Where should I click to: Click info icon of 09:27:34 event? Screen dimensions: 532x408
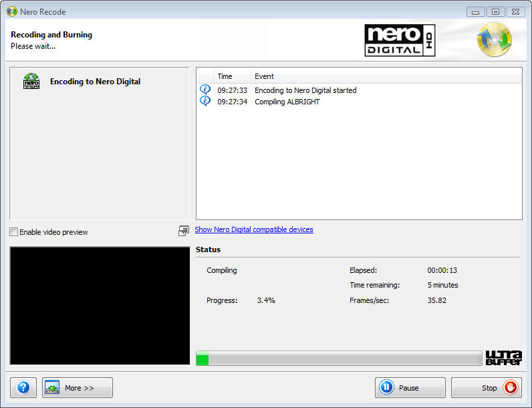point(205,101)
